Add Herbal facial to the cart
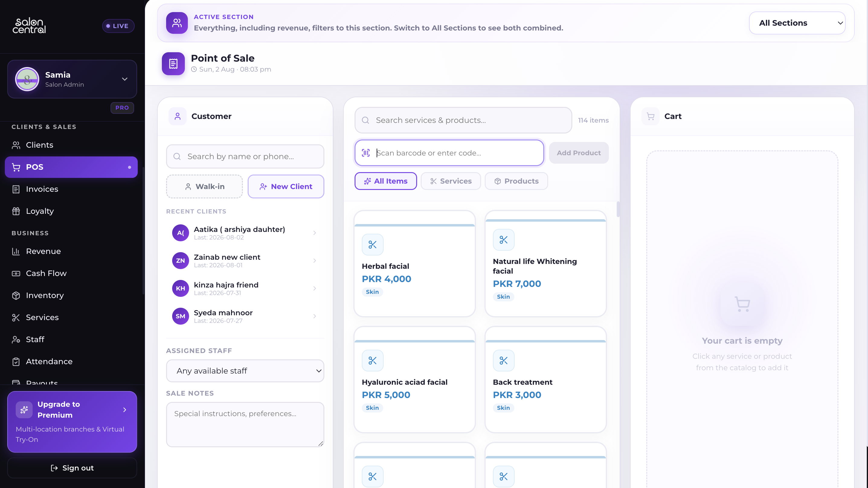 (414, 264)
